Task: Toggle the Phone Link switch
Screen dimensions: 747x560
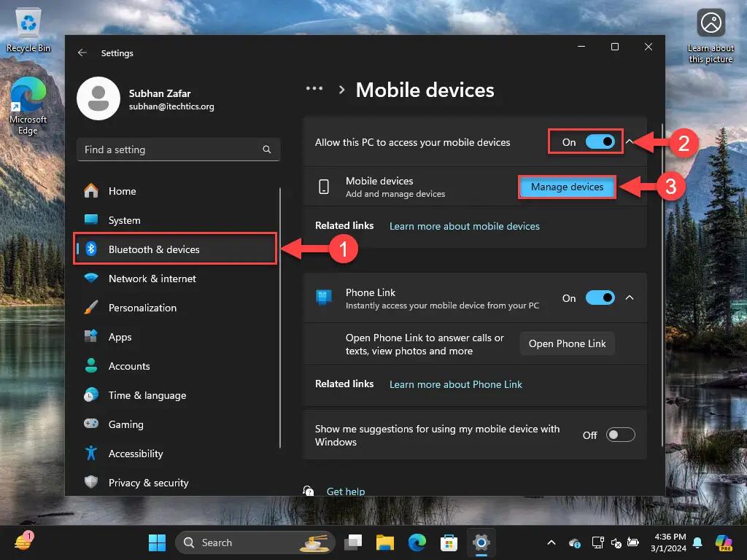Action: click(600, 297)
